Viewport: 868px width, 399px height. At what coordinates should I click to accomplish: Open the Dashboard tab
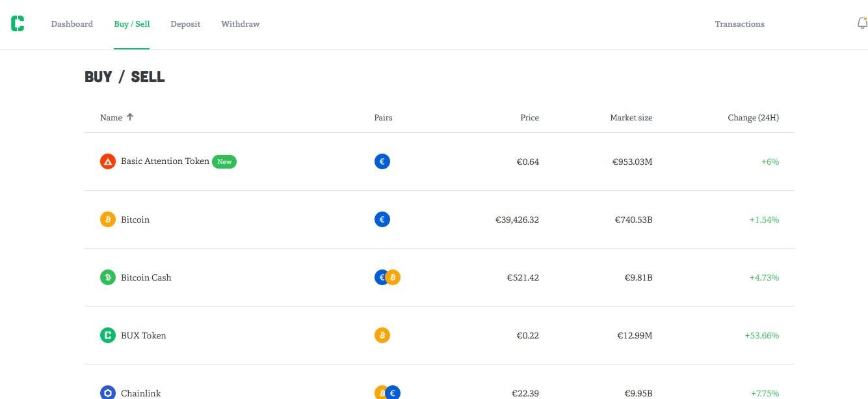[72, 24]
